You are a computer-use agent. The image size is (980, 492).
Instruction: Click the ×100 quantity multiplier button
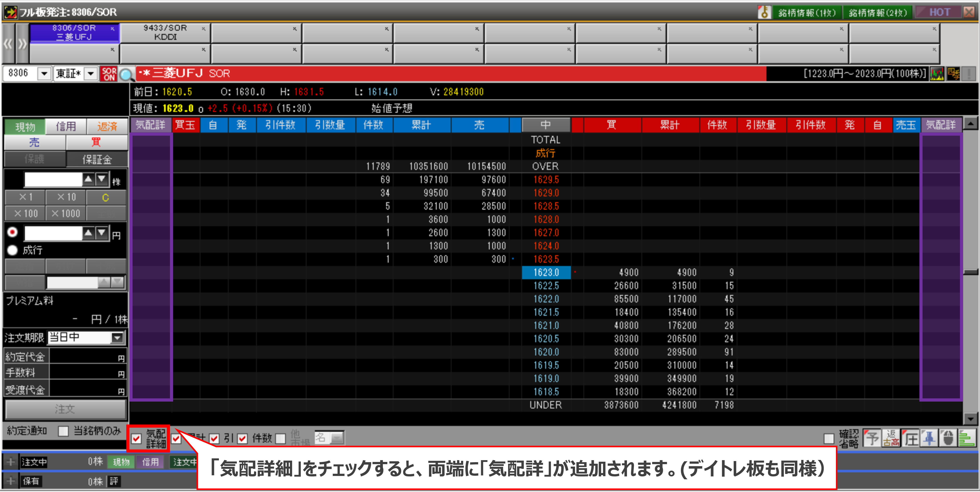(x=25, y=213)
